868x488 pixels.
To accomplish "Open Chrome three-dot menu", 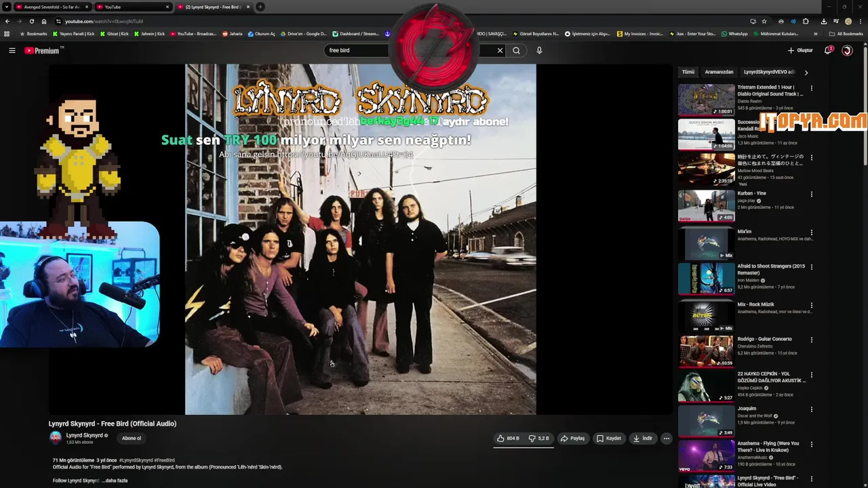I will tap(860, 21).
